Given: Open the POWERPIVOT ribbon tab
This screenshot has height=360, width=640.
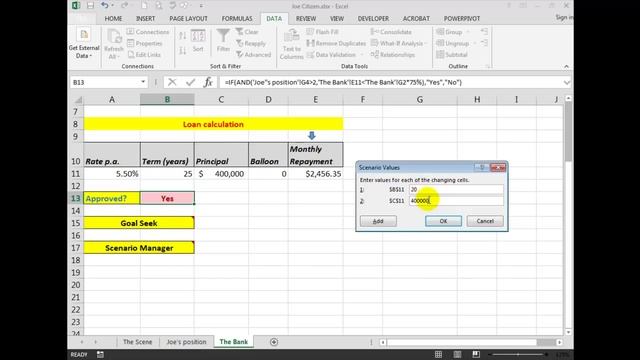Looking at the screenshot, I should click(x=462, y=19).
